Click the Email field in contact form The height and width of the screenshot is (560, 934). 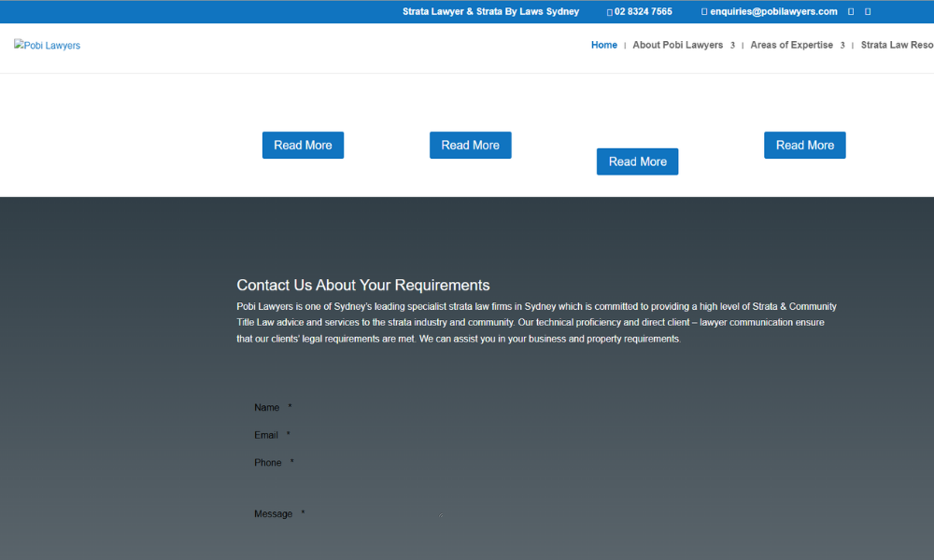coord(374,435)
